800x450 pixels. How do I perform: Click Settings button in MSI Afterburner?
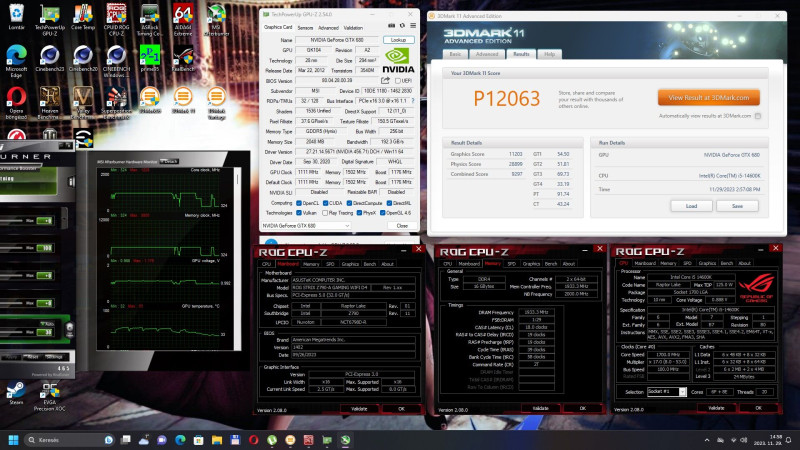click(55, 357)
